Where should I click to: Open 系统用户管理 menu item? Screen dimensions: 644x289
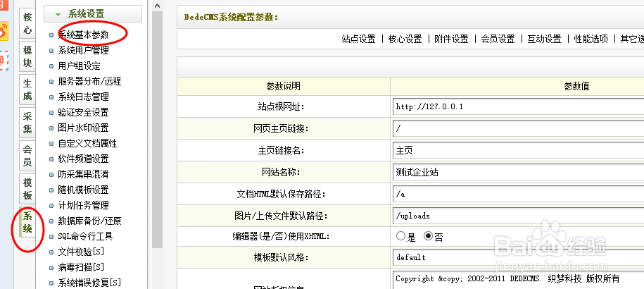83,51
